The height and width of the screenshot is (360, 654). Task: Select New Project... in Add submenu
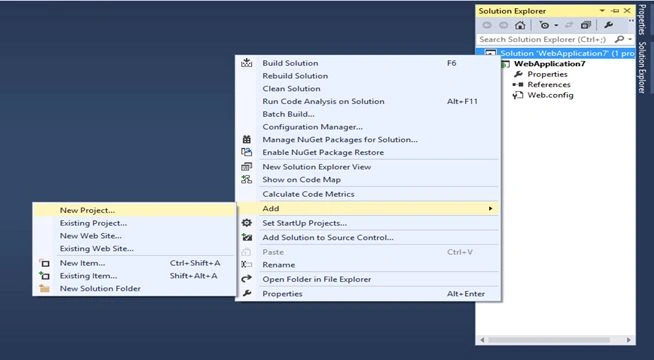pos(134,210)
